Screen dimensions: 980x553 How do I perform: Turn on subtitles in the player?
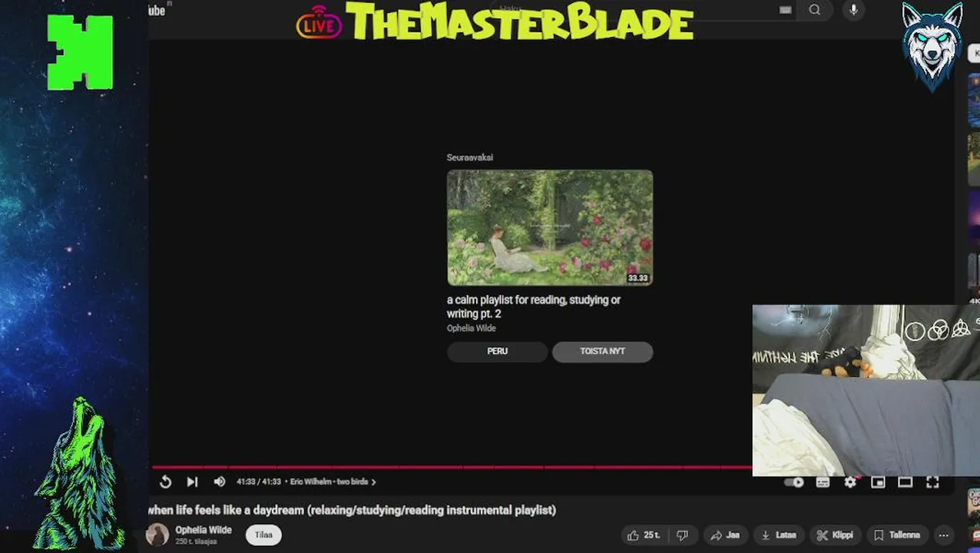[x=823, y=482]
